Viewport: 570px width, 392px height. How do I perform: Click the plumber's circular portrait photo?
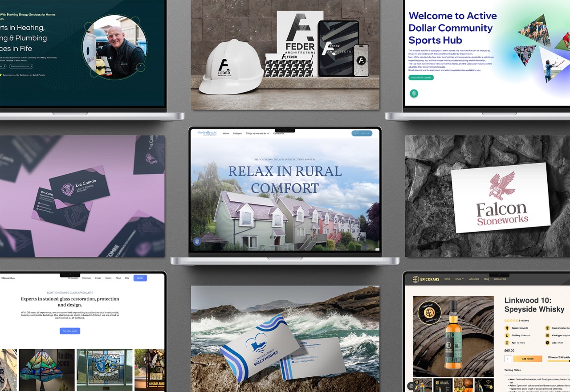coord(115,47)
